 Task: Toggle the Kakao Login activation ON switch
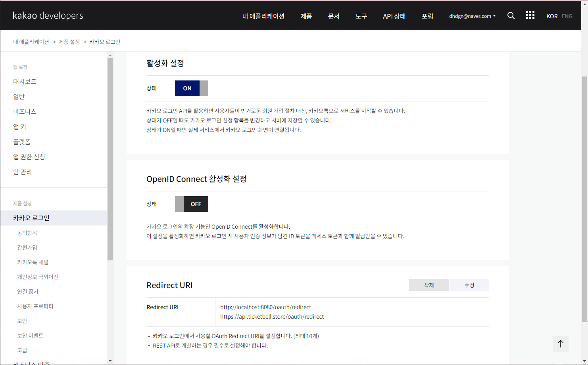pyautogui.click(x=192, y=88)
